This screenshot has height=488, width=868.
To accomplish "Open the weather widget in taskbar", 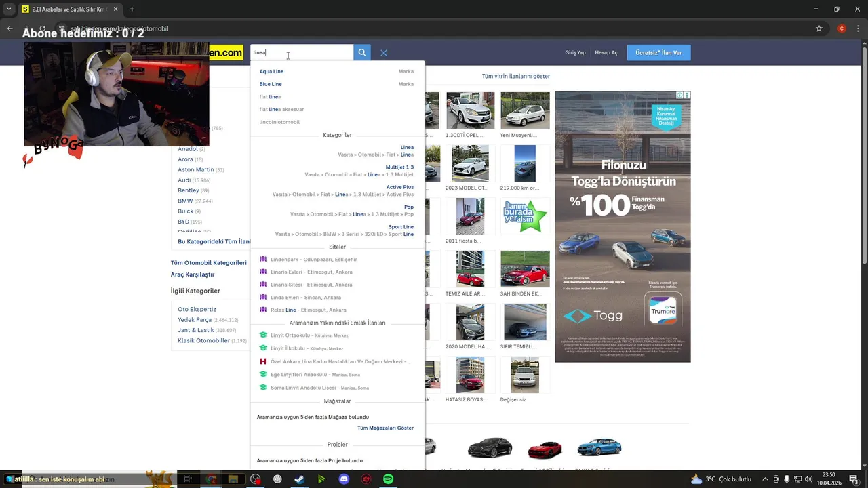I will pos(721,479).
